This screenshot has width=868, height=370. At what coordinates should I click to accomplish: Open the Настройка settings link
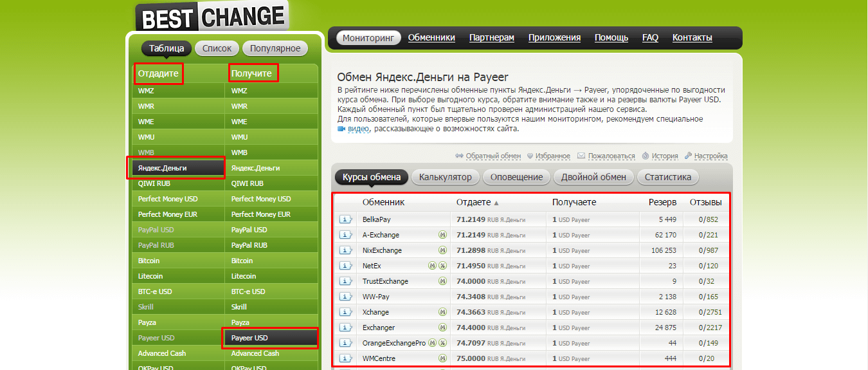pos(710,156)
